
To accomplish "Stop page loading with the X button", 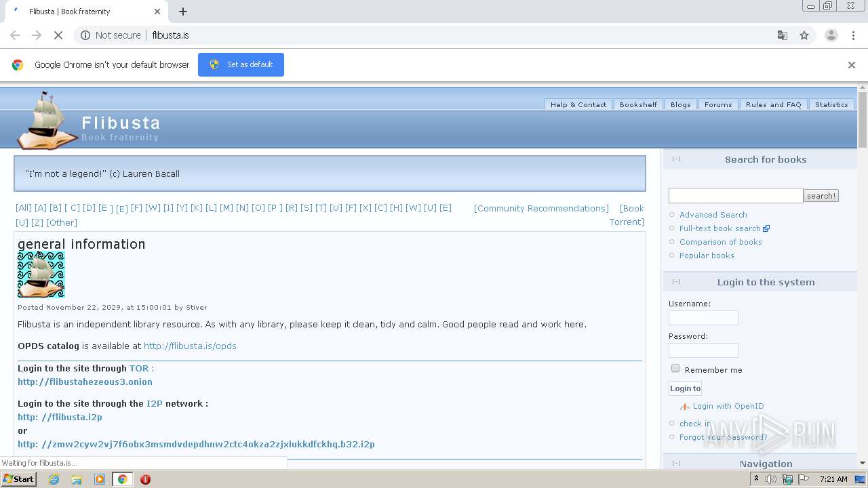I will [58, 35].
